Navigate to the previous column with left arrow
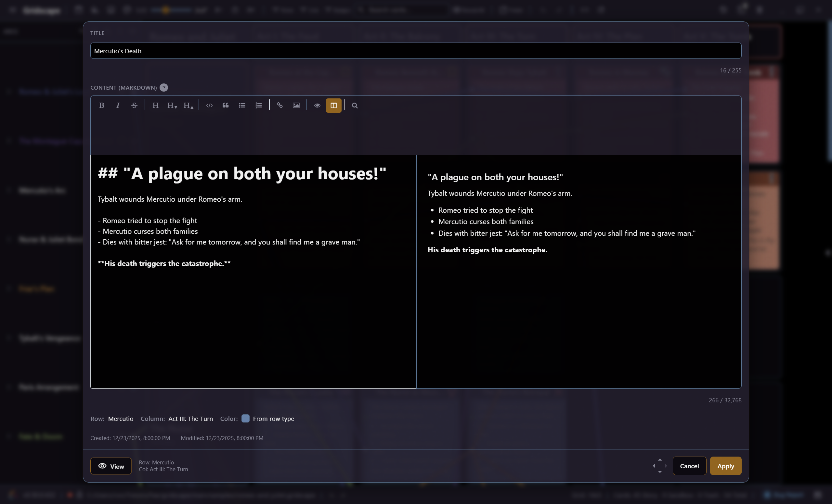 click(x=654, y=466)
